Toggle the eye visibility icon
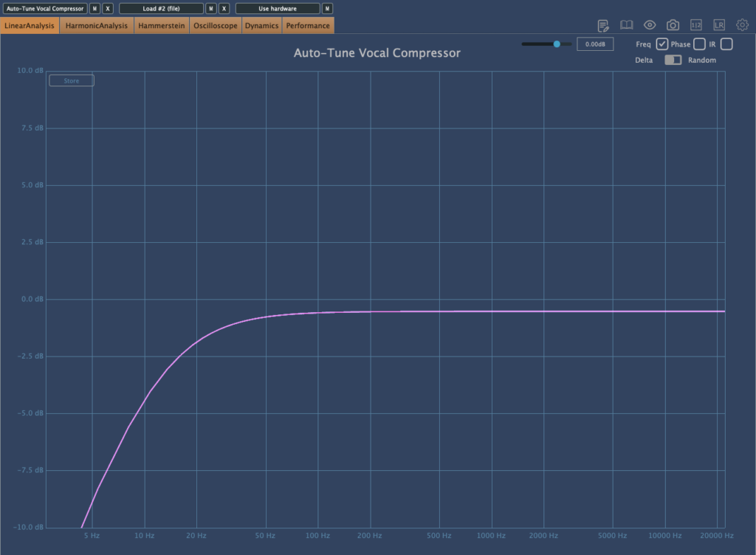This screenshot has width=756, height=555. pyautogui.click(x=650, y=25)
